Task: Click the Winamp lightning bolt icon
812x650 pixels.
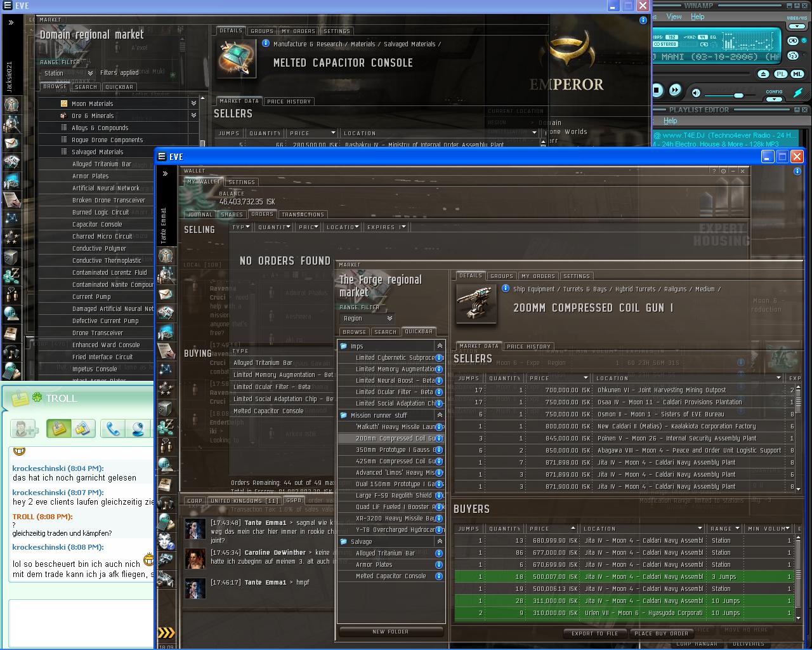Action: [799, 93]
